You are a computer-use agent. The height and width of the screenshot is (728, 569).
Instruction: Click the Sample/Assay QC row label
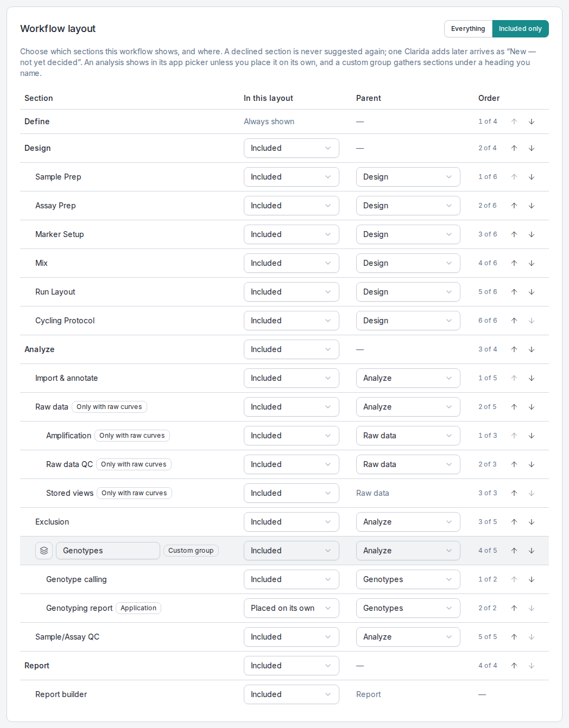[x=67, y=637]
